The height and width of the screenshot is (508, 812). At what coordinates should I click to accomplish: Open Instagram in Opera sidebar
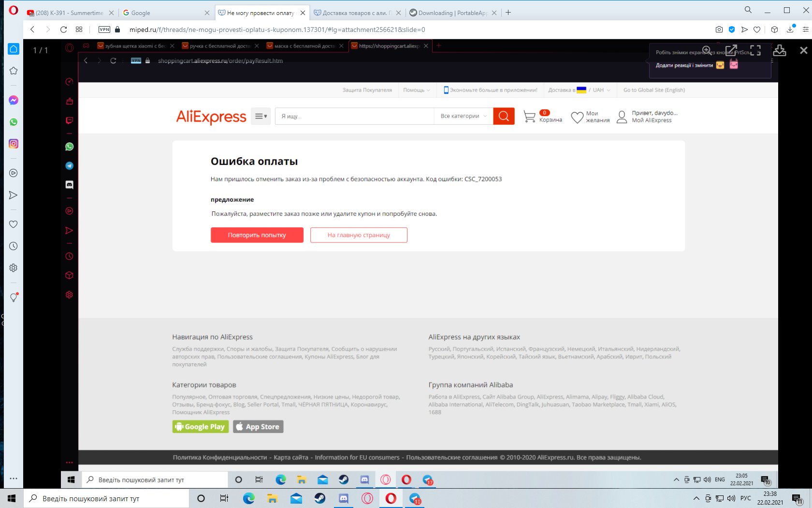[x=14, y=144]
